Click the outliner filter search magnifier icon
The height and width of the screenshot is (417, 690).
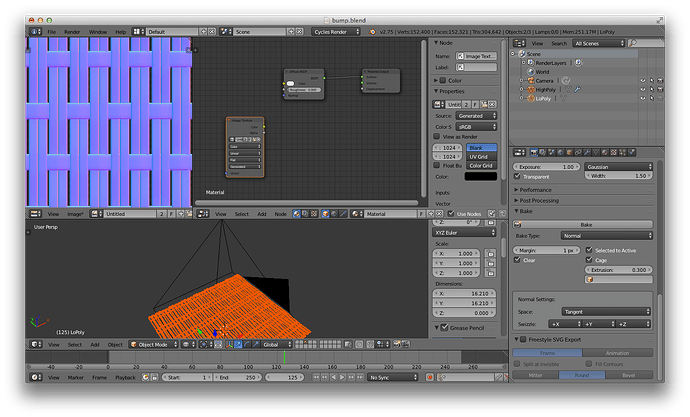click(x=633, y=43)
